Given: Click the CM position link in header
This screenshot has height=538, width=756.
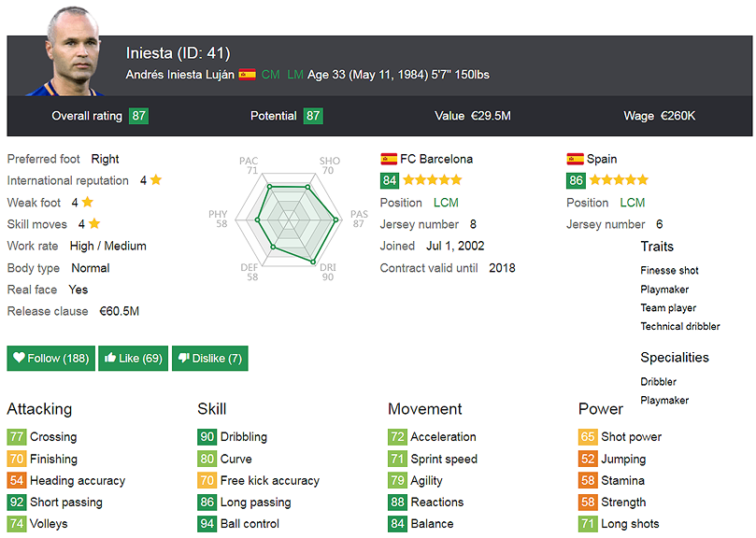Looking at the screenshot, I should coord(270,75).
